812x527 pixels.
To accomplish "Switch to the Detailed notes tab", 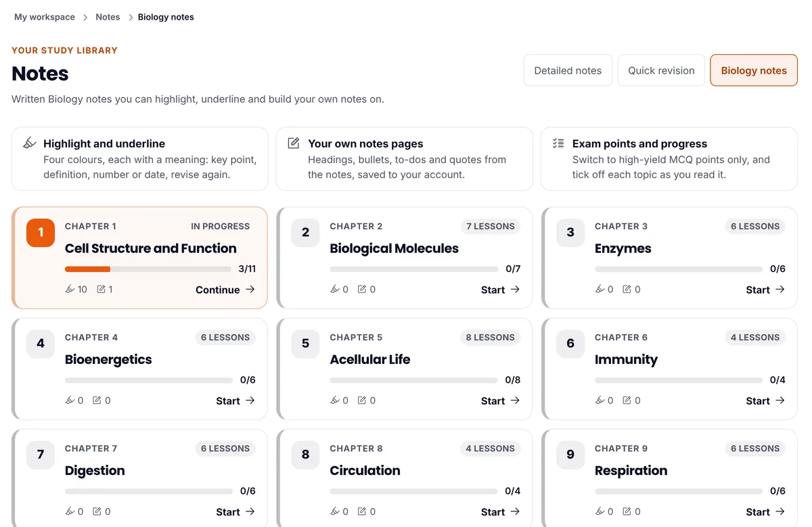I will pos(568,70).
